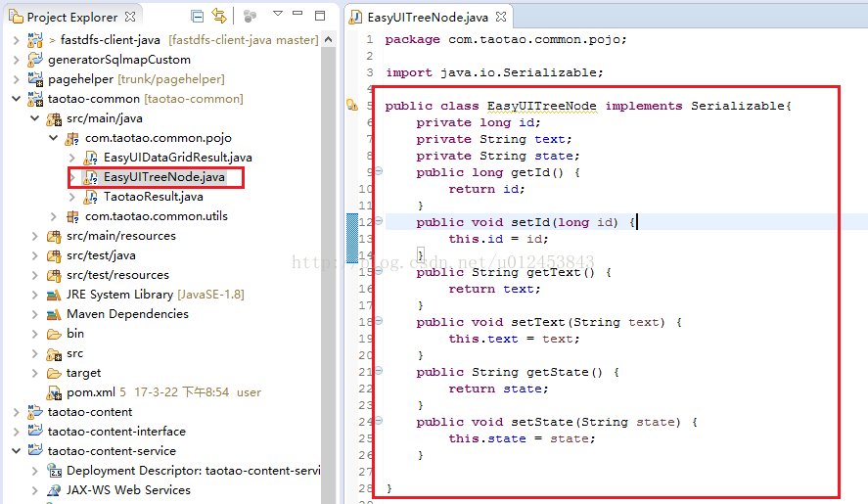
Task: Click the pom.xml file icon
Action: coord(54,392)
